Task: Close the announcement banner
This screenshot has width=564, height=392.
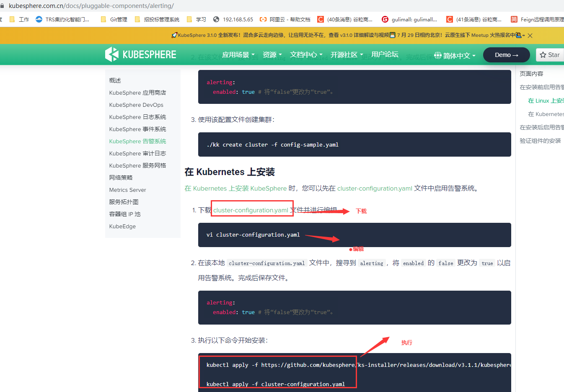Action: (530, 36)
